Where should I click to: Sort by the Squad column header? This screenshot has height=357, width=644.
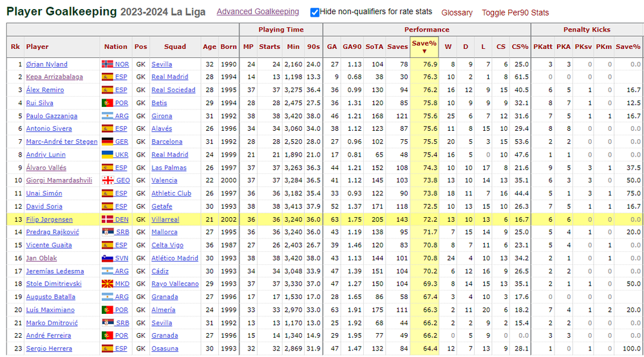(x=175, y=47)
